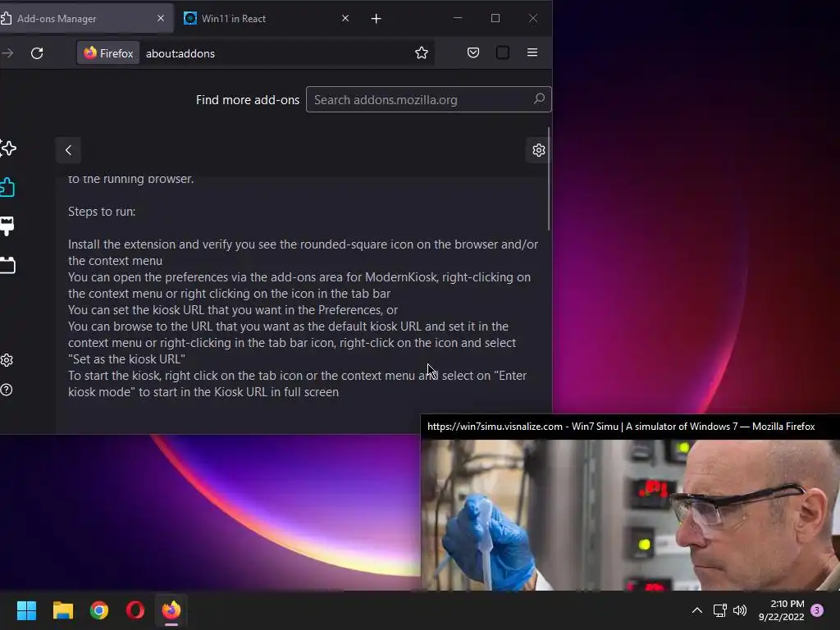This screenshot has width=840, height=630.
Task: Click the Win7 Simu Firefox preview thumbnail
Action: (x=630, y=515)
